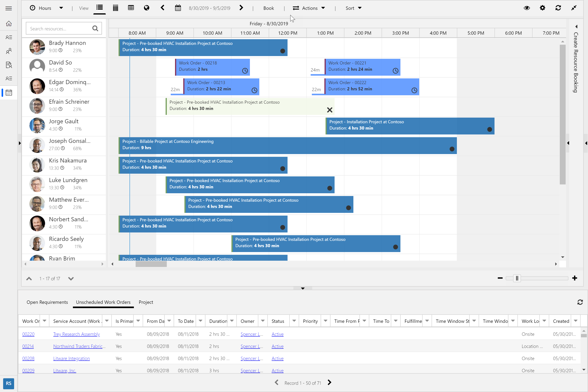This screenshot has width=588, height=392.
Task: Switch to the vertical view on the schedule board
Action: [115, 8]
